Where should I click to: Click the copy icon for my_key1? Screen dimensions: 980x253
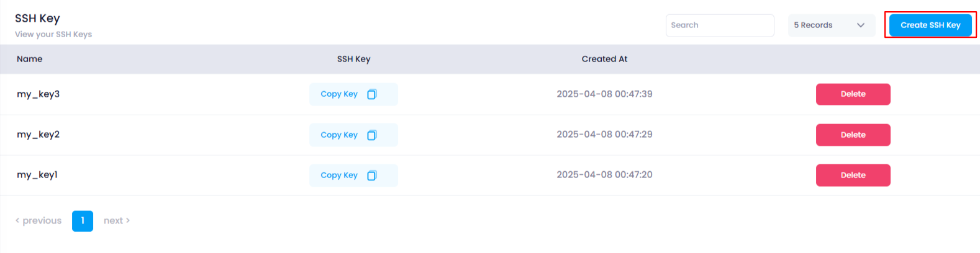[x=372, y=175]
